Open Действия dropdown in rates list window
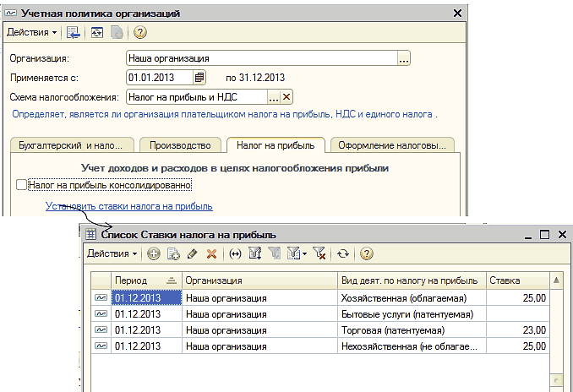This screenshot has width=573, height=392. coord(112,253)
